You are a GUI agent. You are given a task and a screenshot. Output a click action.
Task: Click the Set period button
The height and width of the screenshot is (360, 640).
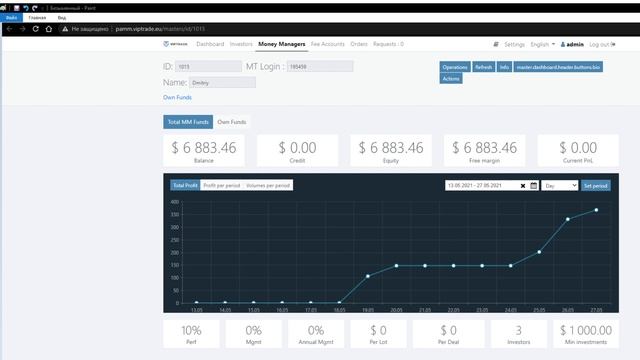pyautogui.click(x=596, y=186)
